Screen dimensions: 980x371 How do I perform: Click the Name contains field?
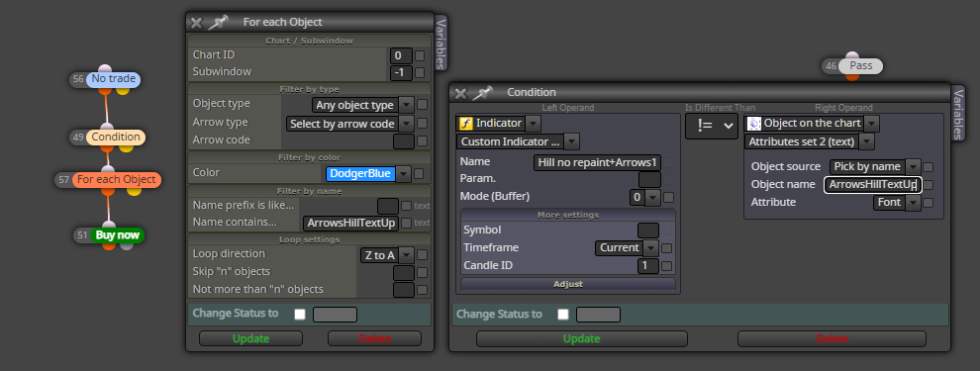[x=350, y=223]
